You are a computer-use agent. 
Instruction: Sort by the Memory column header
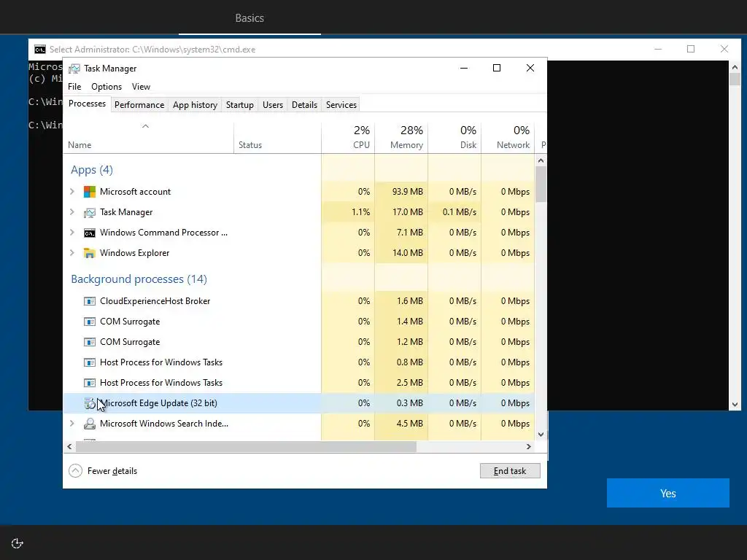(x=402, y=138)
